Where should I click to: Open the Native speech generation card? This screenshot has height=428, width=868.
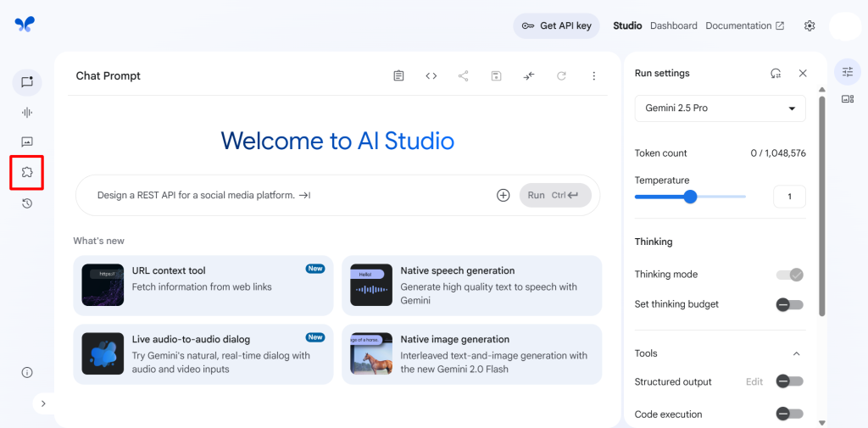[x=471, y=285]
